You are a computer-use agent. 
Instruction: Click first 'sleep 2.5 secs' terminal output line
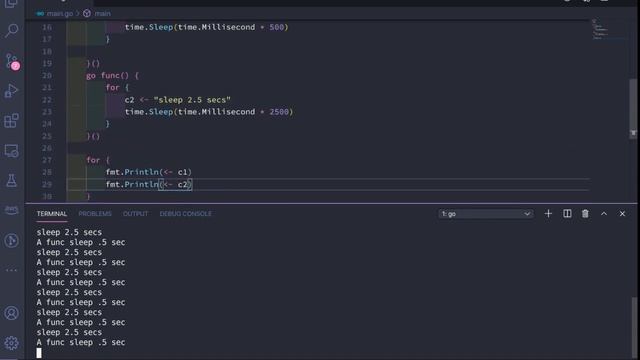69,232
